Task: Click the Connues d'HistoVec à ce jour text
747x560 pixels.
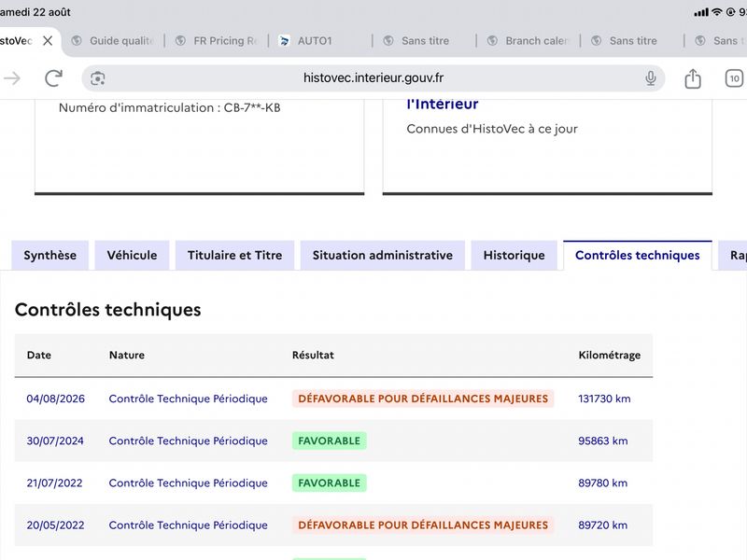Action: [x=492, y=129]
